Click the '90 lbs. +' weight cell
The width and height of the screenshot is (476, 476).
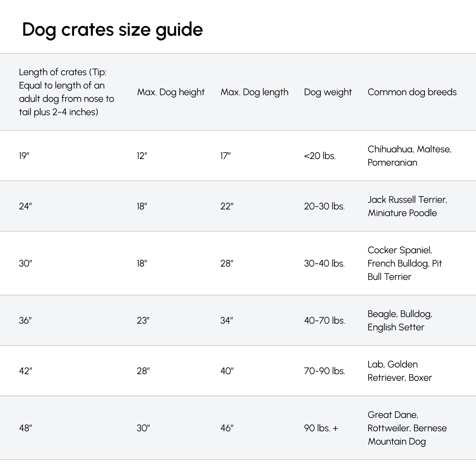click(x=321, y=428)
